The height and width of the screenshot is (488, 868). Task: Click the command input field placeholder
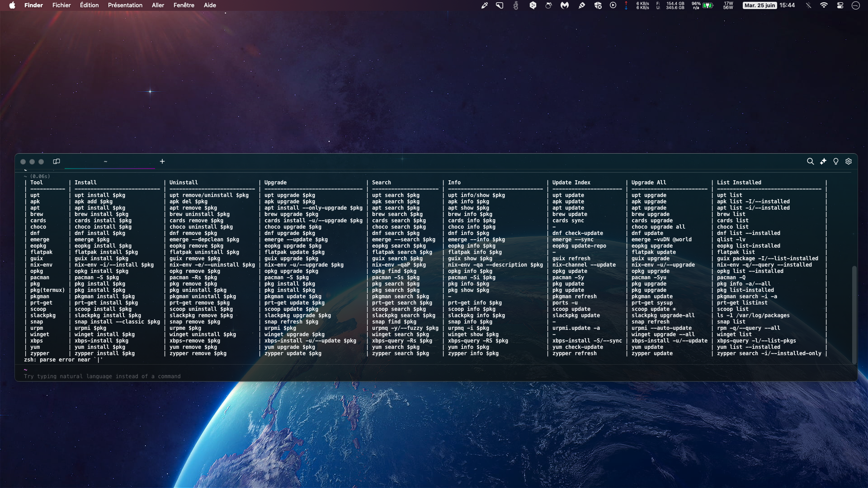(102, 376)
